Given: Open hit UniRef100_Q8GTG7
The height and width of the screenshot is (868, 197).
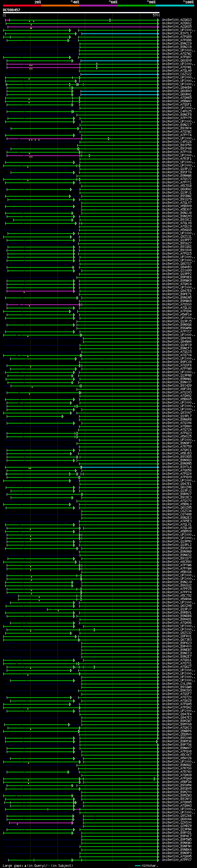Looking at the screenshot, I should [177, 264].
